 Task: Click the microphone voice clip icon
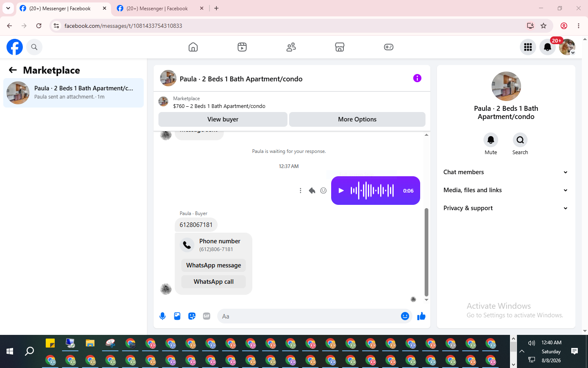(x=163, y=316)
